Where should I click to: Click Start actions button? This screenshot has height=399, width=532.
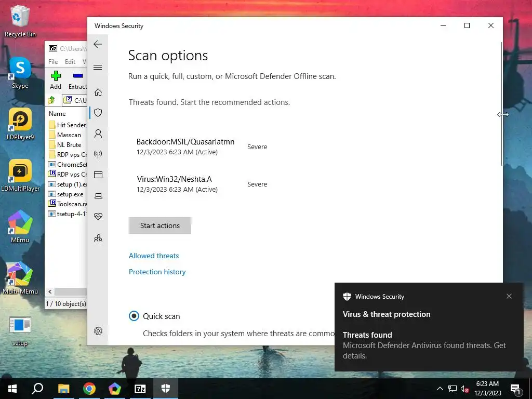click(x=160, y=225)
